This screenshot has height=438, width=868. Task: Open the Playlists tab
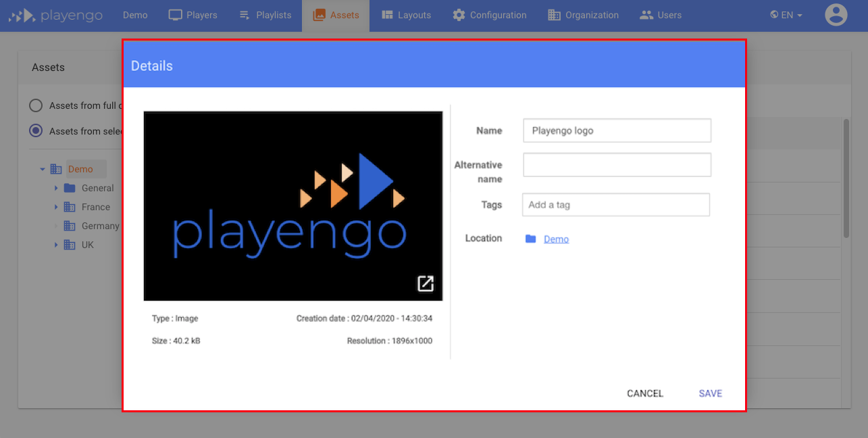point(265,15)
